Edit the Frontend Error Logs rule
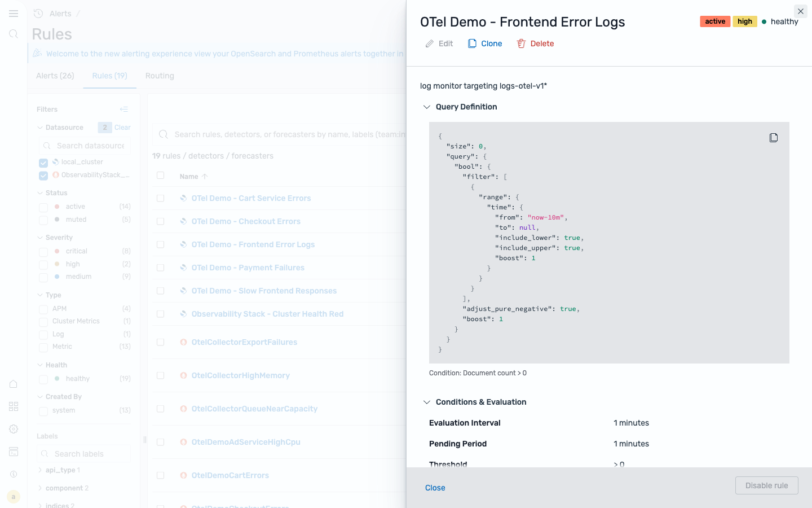Image resolution: width=812 pixels, height=508 pixels. 439,43
